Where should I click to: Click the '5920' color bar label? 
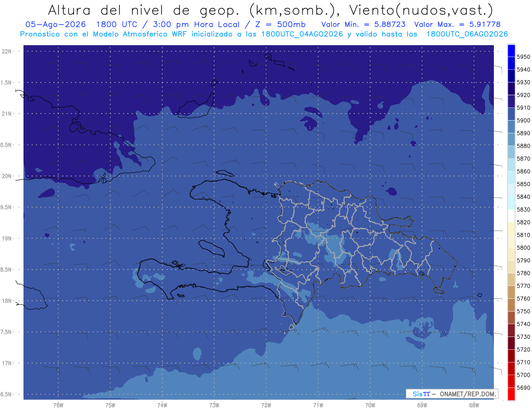click(x=524, y=95)
